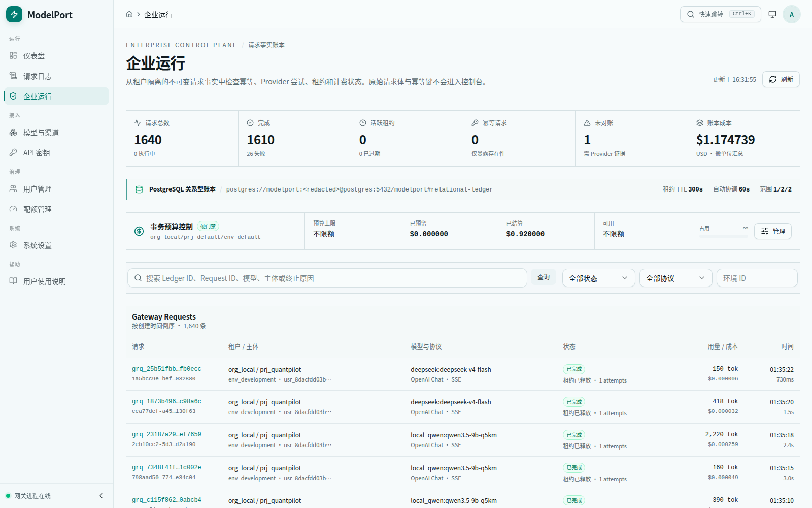Click the 时间 column header
The width and height of the screenshot is (812, 508).
point(787,346)
